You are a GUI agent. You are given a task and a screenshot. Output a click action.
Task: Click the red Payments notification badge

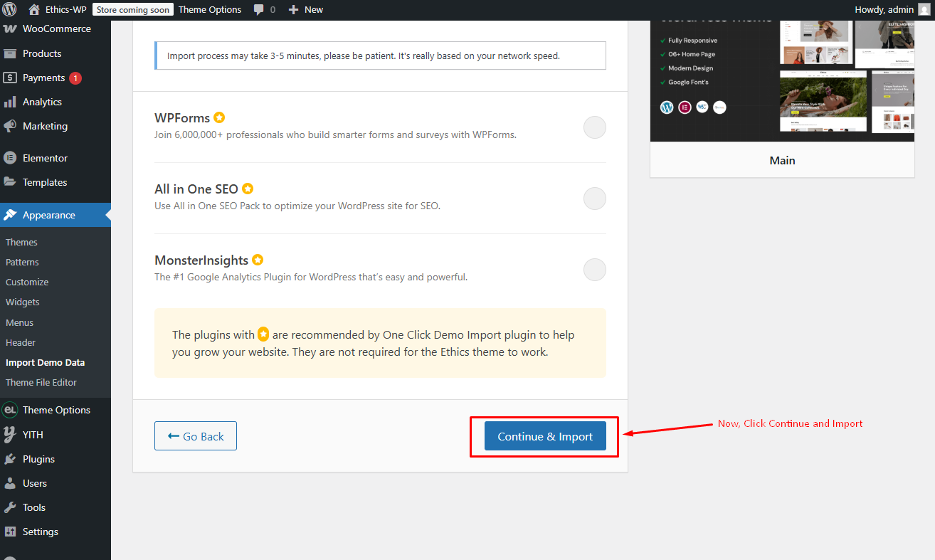point(75,78)
